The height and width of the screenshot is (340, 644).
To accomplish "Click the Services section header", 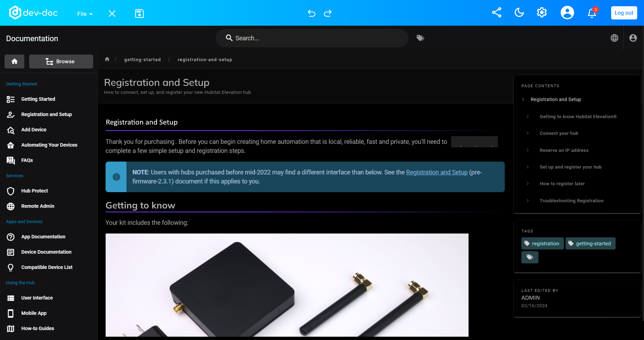I will pos(14,175).
